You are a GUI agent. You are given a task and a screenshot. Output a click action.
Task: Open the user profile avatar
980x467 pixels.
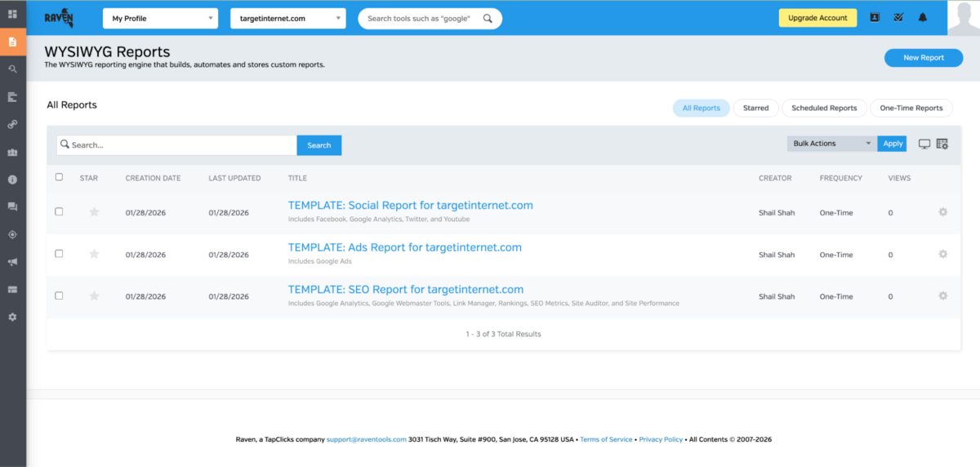964,18
